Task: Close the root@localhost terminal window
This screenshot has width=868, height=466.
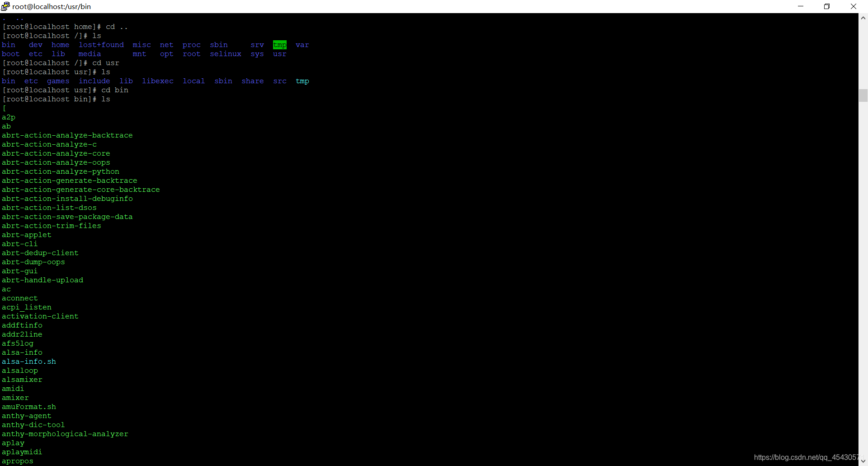Action: 854,6
